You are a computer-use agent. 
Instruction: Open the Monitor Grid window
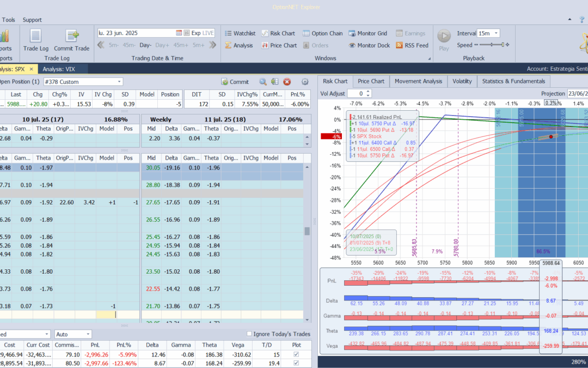[x=367, y=33]
